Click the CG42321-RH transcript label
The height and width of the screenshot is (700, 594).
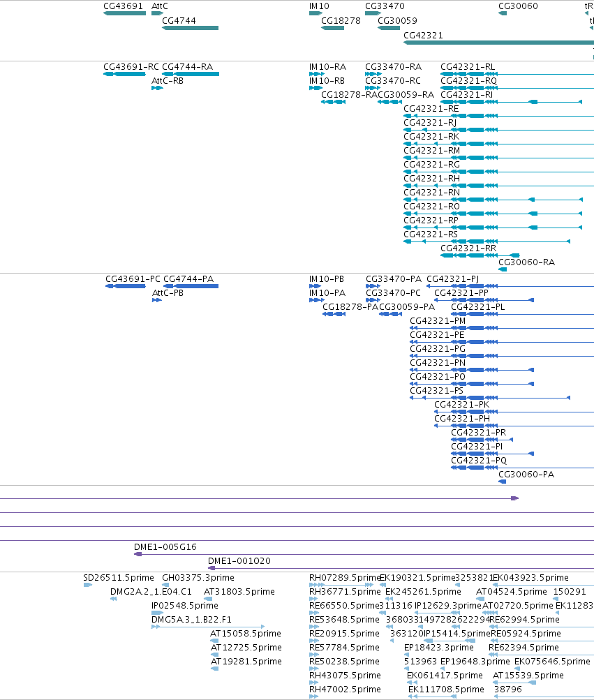[x=432, y=179]
